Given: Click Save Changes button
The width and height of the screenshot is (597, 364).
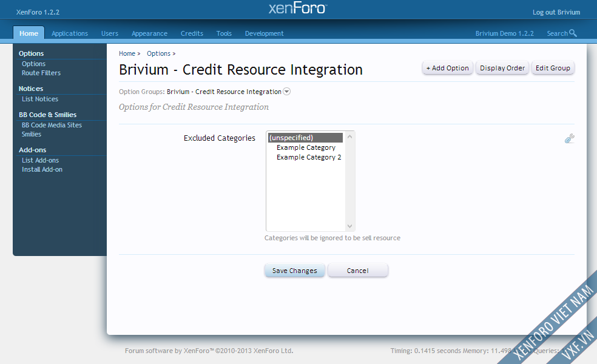Looking at the screenshot, I should click(295, 271).
